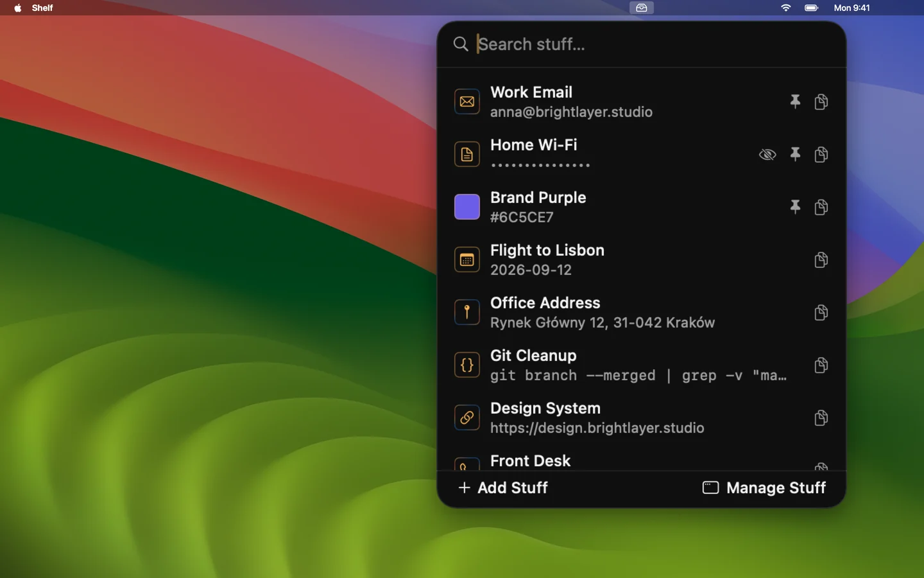
Task: Select the Flight to Lisbon title
Action: (547, 250)
